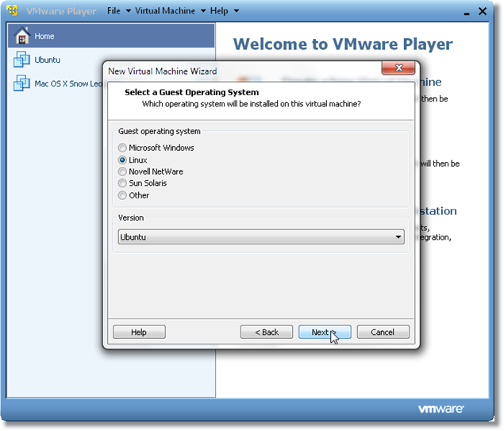
Task: Click 'Welcome to VMware Player' heading
Action: [343, 44]
